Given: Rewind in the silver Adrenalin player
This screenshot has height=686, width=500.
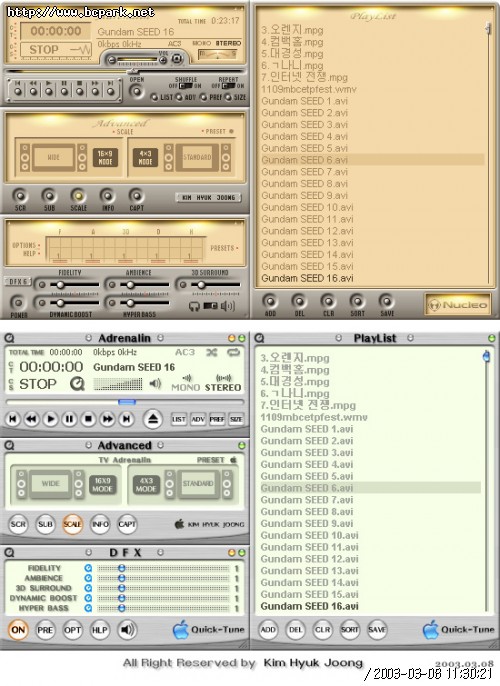Looking at the screenshot, I should point(31,419).
